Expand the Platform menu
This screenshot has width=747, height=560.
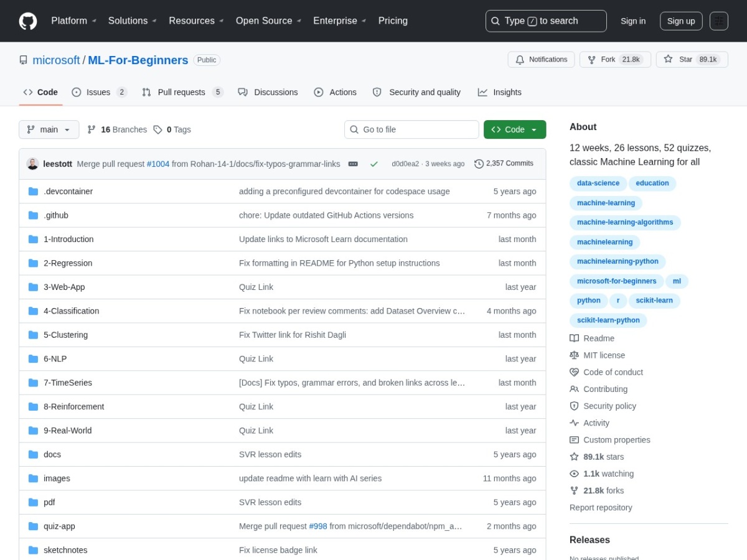[73, 21]
